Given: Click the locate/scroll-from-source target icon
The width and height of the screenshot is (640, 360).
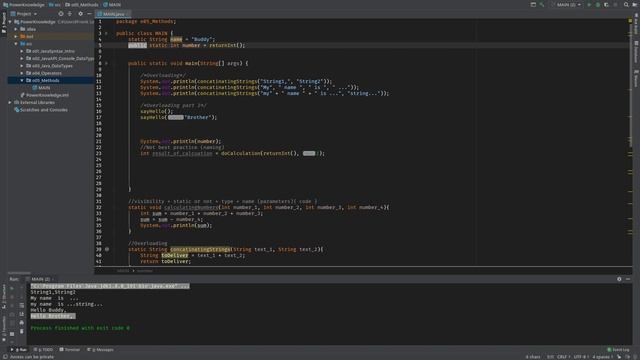Looking at the screenshot, I should (x=61, y=14).
